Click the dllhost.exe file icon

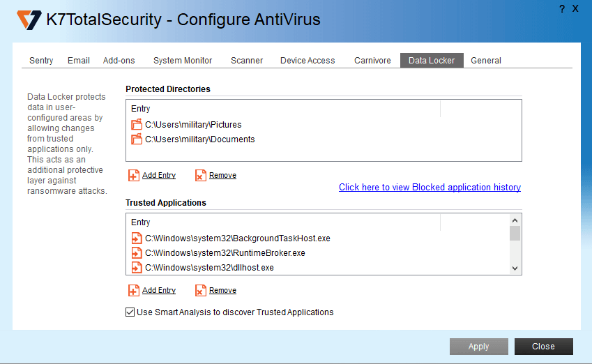coord(137,268)
